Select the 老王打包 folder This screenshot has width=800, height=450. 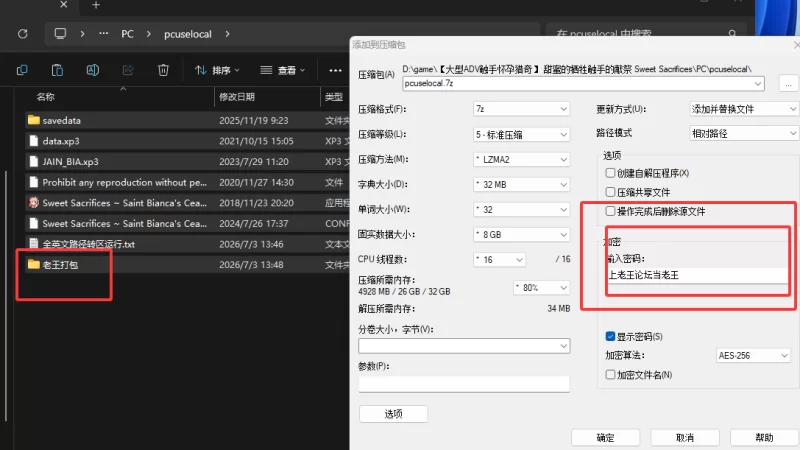coord(187,264)
